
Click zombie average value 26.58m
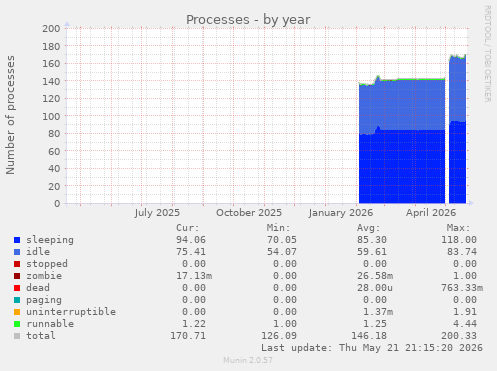[x=375, y=276]
